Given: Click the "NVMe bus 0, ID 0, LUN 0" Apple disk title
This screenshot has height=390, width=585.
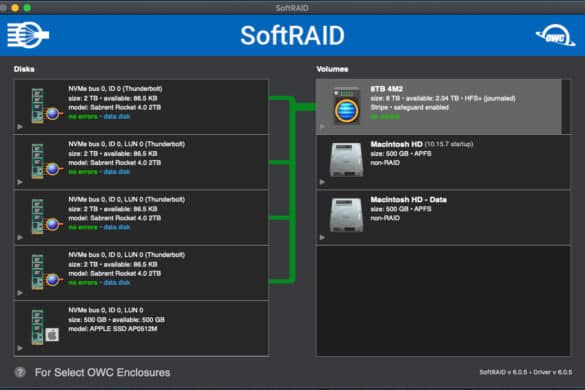Looking at the screenshot, I should tap(106, 310).
